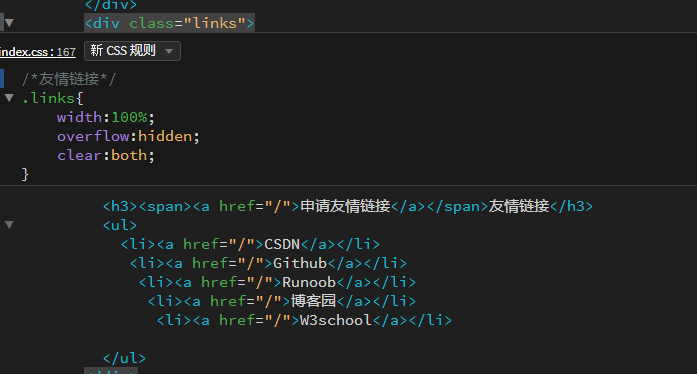Click the hidden value of overflow
Image resolution: width=697 pixels, height=374 pixels.
click(165, 136)
